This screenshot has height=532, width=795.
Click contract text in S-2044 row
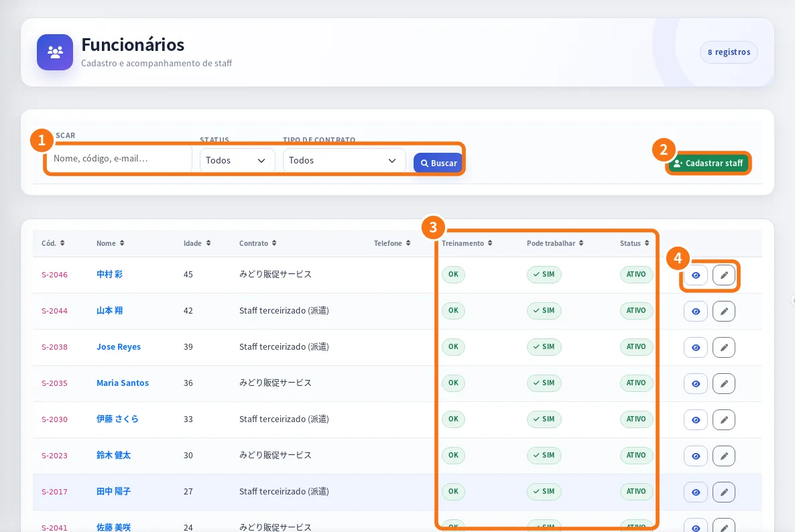(284, 311)
